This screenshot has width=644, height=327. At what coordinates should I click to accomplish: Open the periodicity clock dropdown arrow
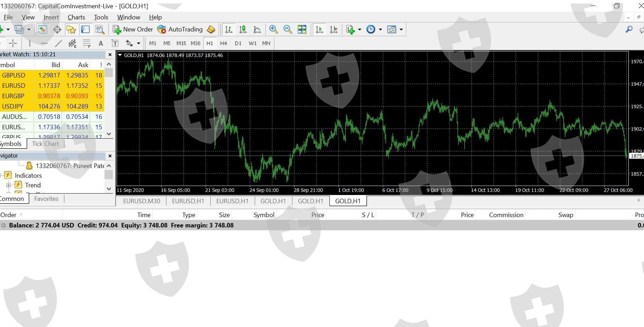[x=380, y=29]
